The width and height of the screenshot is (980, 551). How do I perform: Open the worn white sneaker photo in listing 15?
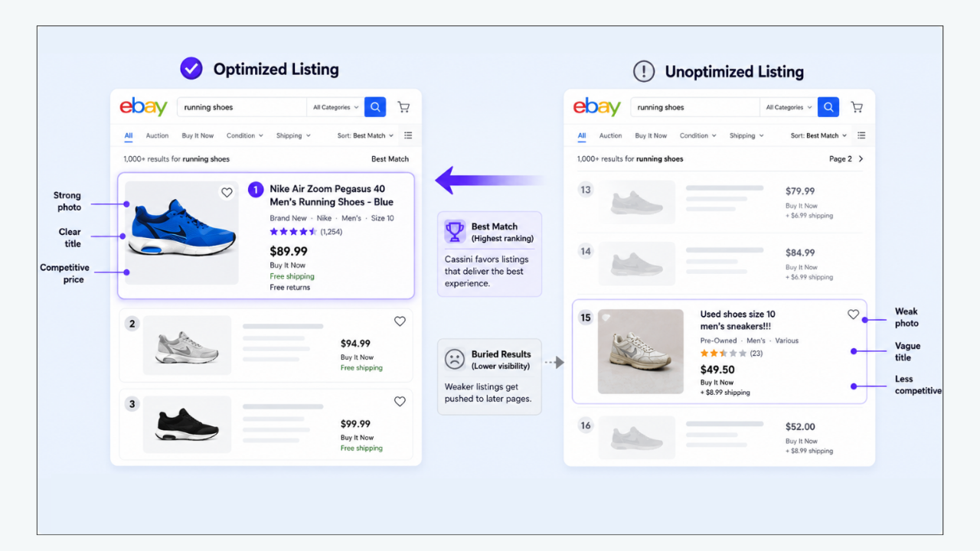pos(641,351)
